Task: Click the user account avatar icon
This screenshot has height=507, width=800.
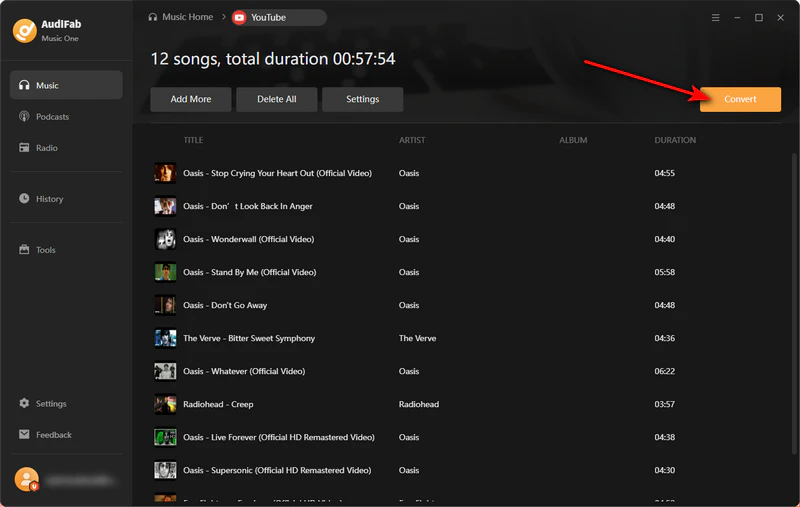Action: tap(27, 479)
